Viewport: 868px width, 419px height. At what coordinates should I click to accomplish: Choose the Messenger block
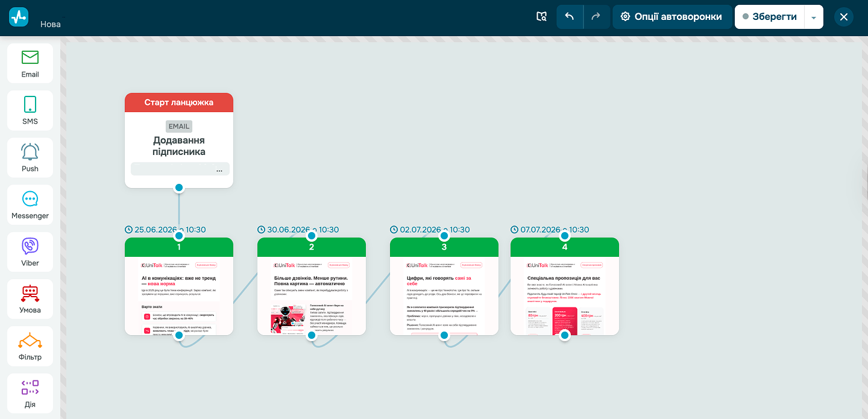point(30,205)
